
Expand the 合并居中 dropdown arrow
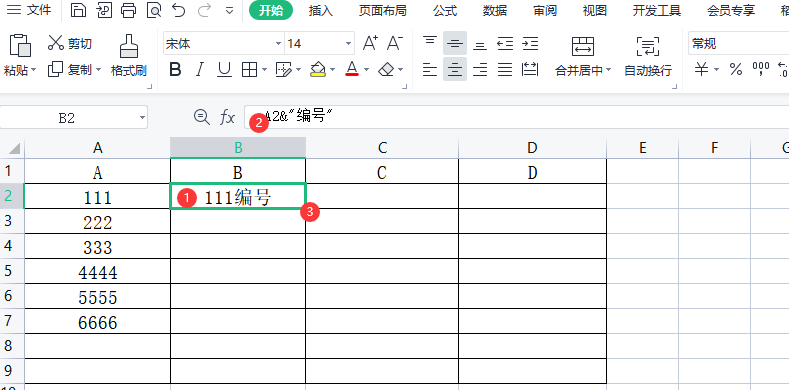(x=609, y=70)
